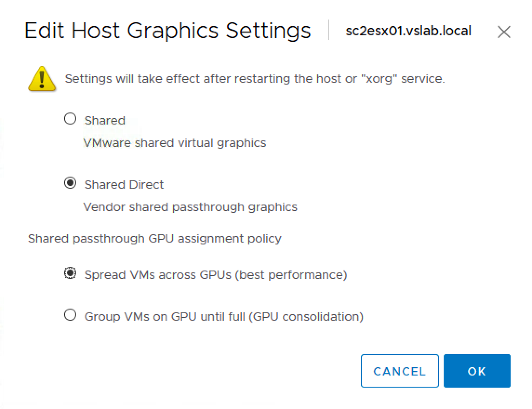Select the Shared Direct radio button

point(70,184)
